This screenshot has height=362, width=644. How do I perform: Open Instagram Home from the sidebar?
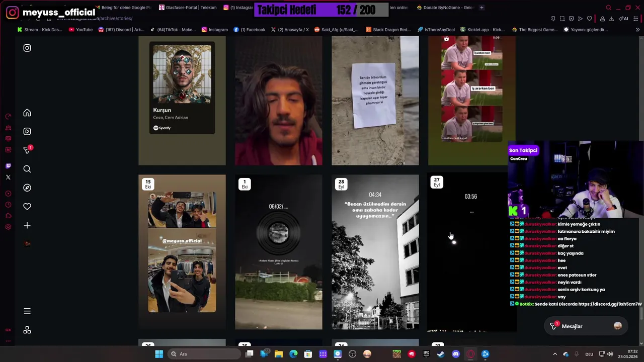coord(27,113)
